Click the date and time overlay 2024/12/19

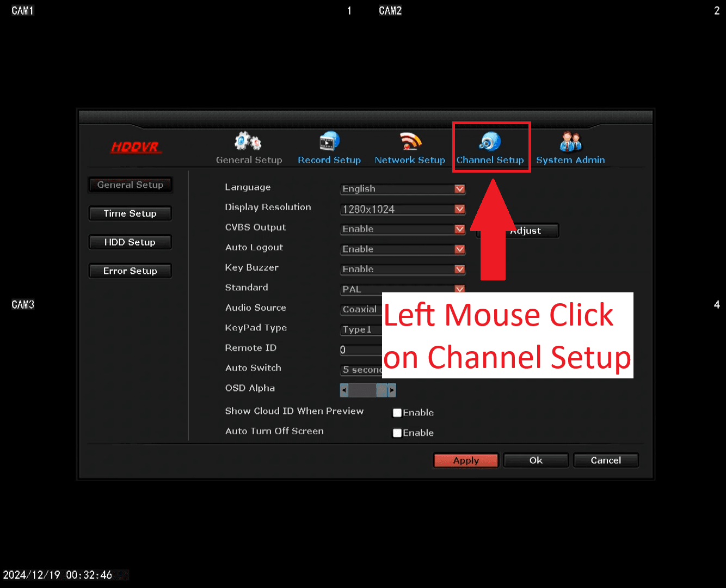58,575
